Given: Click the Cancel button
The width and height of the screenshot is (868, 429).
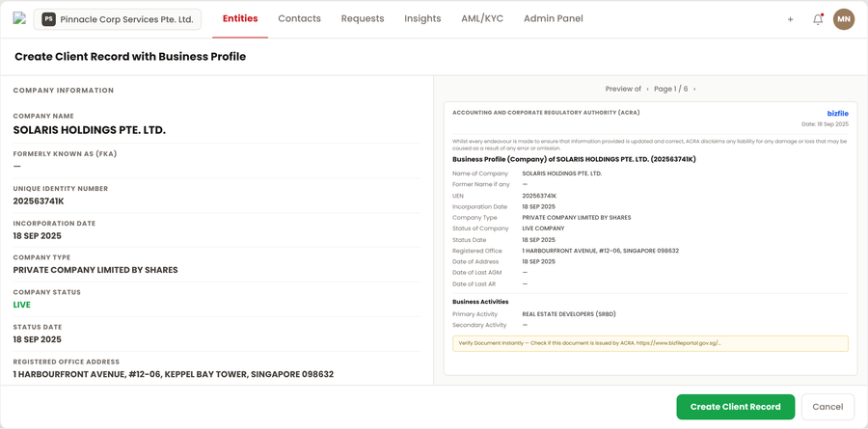Looking at the screenshot, I should coord(827,407).
